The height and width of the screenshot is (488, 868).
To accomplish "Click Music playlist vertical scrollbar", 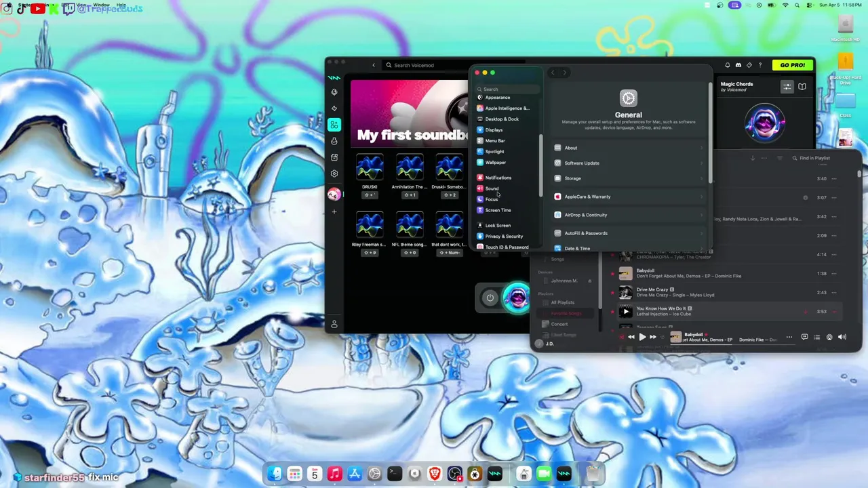I will point(859,174).
